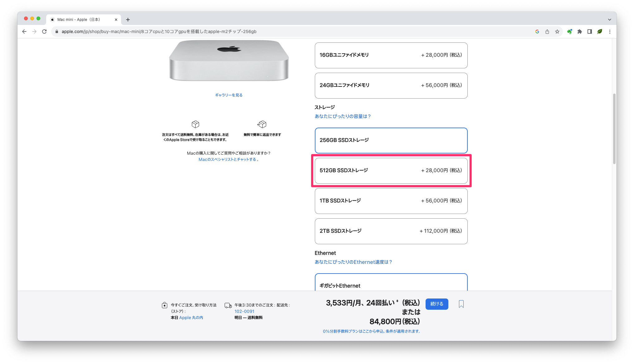Screen dimensions: 634x364
Task: Select 16GB unified memory option
Action: tap(391, 55)
